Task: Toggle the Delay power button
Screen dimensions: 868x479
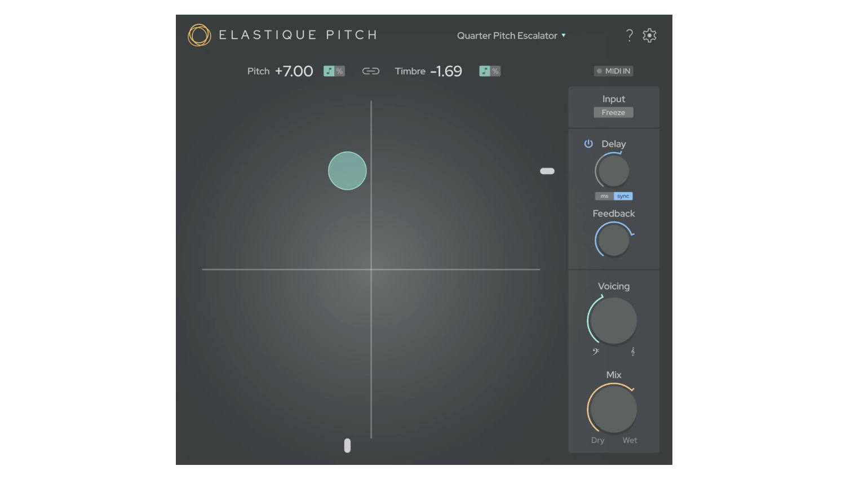Action: [x=588, y=144]
